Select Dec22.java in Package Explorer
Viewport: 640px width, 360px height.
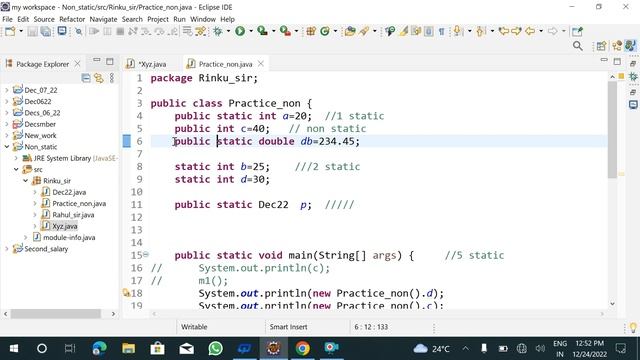[x=69, y=192]
